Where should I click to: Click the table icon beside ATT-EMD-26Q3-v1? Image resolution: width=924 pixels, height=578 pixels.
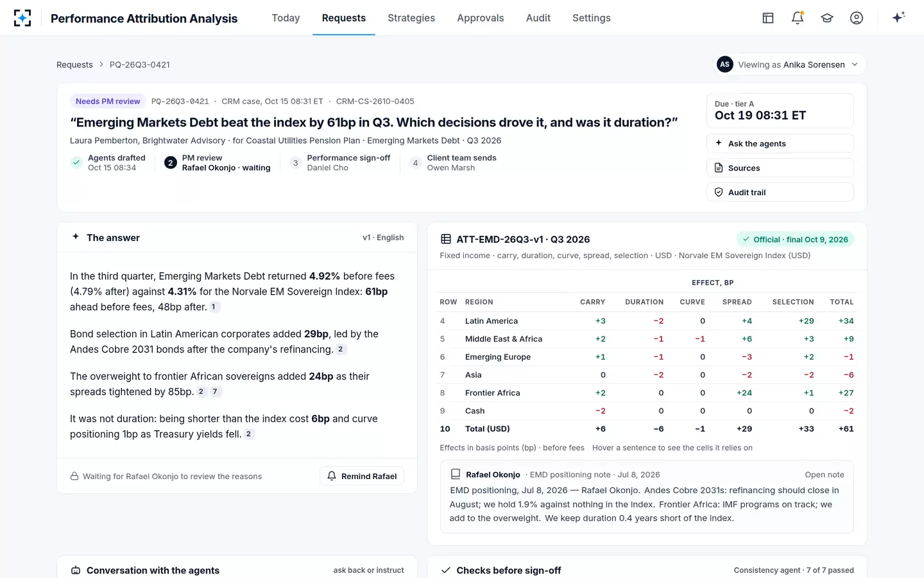[x=446, y=239]
